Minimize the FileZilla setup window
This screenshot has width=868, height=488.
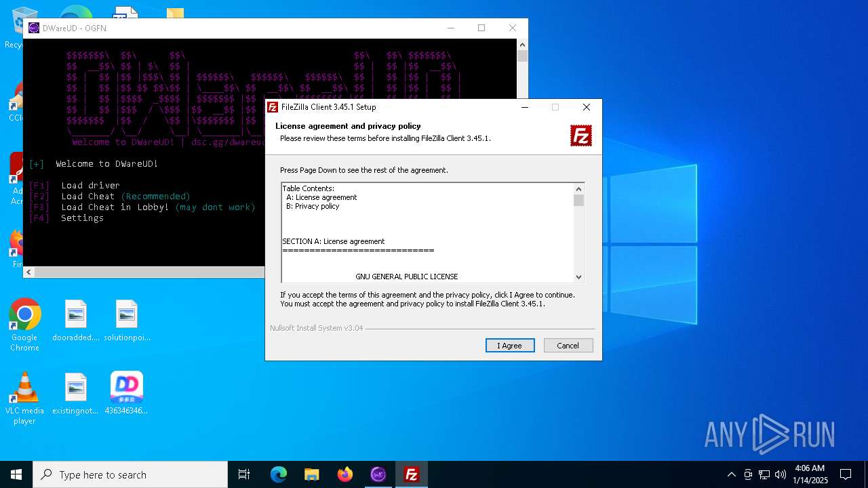coord(525,107)
